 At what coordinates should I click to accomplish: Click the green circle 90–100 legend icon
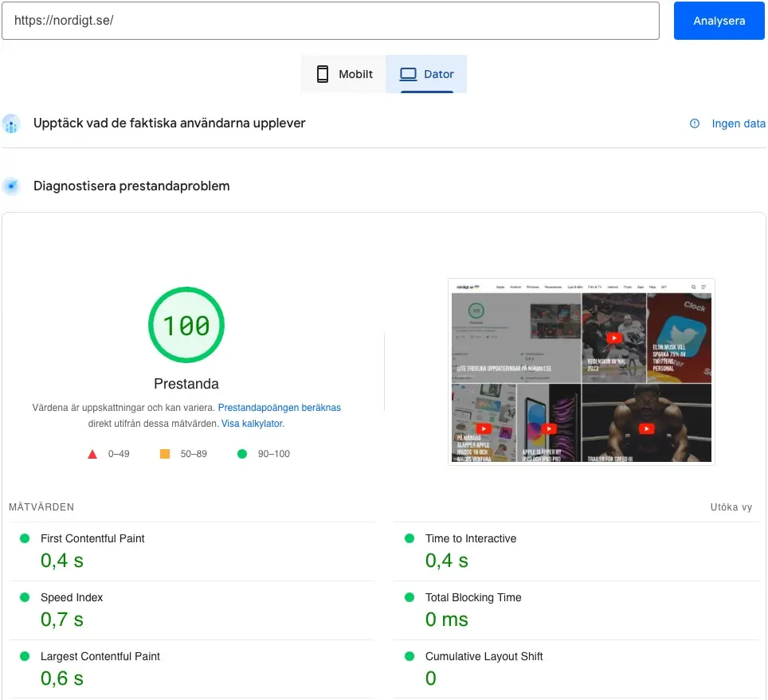tap(242, 454)
